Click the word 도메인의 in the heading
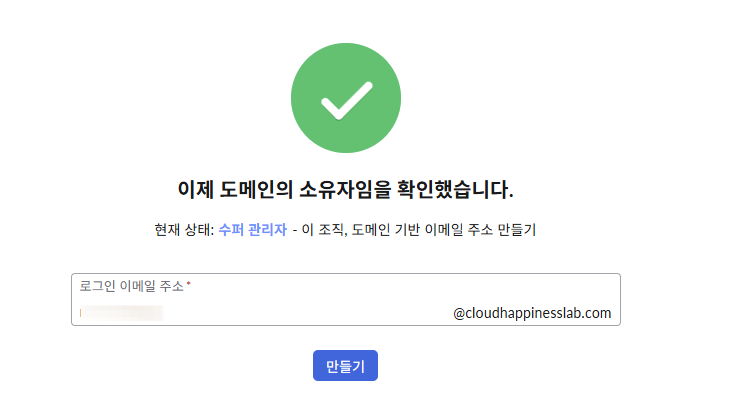Screen dimensions: 735x418 (256, 190)
